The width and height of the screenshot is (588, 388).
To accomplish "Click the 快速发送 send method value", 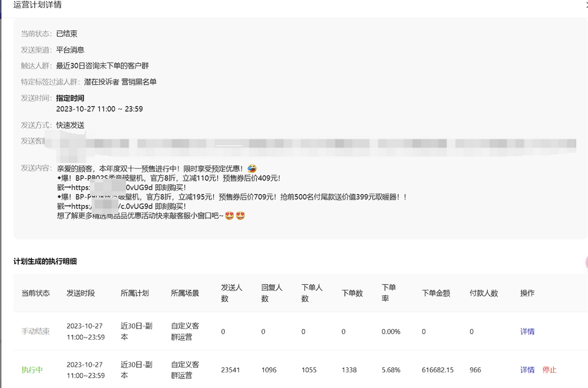I will tap(70, 125).
